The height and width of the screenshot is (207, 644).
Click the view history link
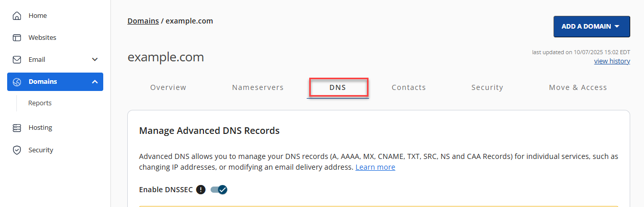(x=612, y=61)
